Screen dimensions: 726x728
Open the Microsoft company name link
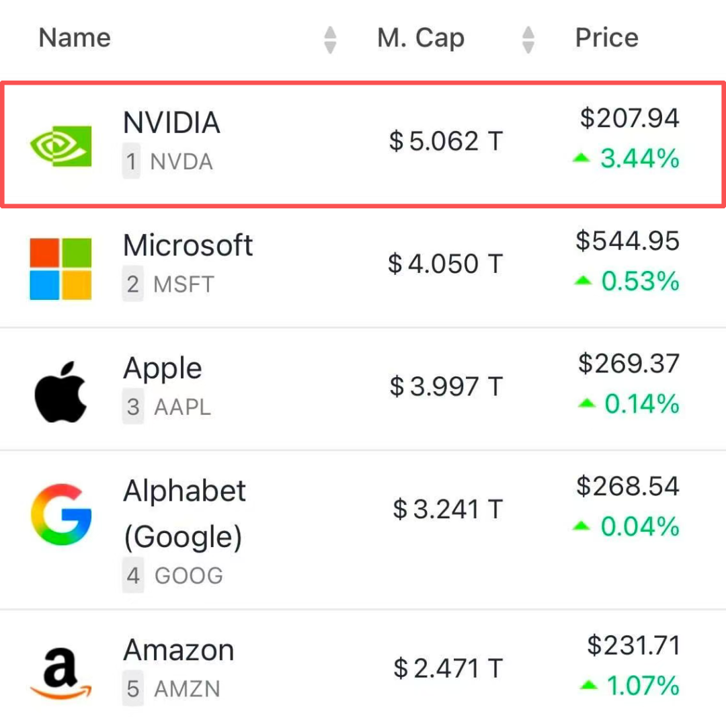pyautogui.click(x=188, y=246)
